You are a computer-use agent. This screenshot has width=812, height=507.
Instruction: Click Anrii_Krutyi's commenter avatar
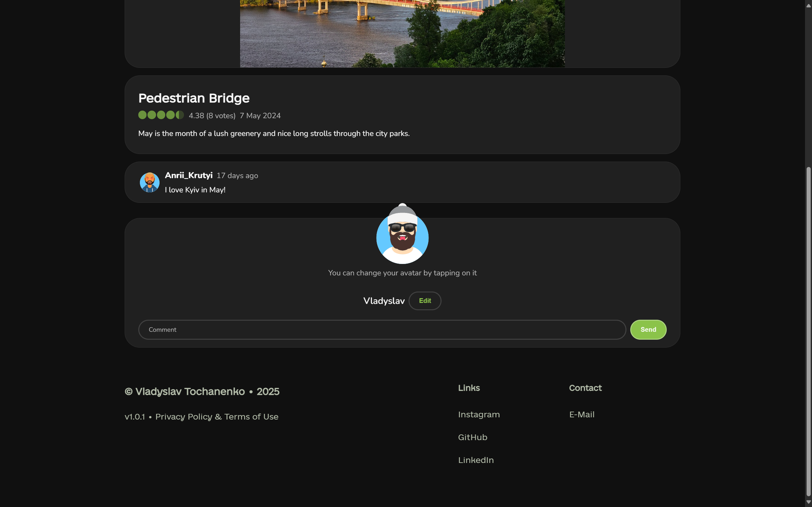150,182
